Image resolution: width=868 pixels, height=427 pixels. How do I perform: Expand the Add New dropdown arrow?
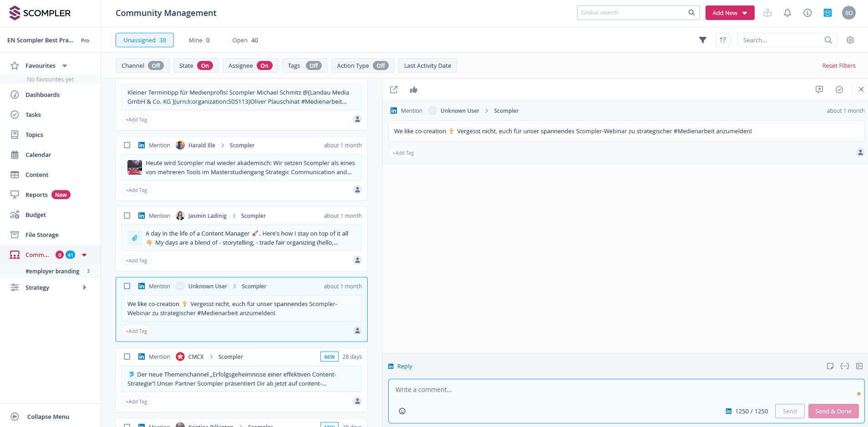point(746,13)
